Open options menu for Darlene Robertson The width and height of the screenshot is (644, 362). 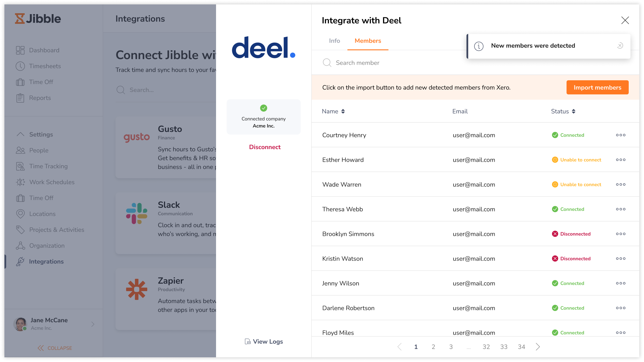coord(620,308)
